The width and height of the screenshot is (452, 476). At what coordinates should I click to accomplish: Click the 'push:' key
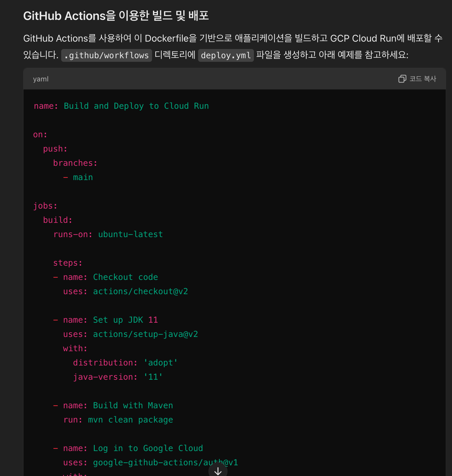pos(55,149)
